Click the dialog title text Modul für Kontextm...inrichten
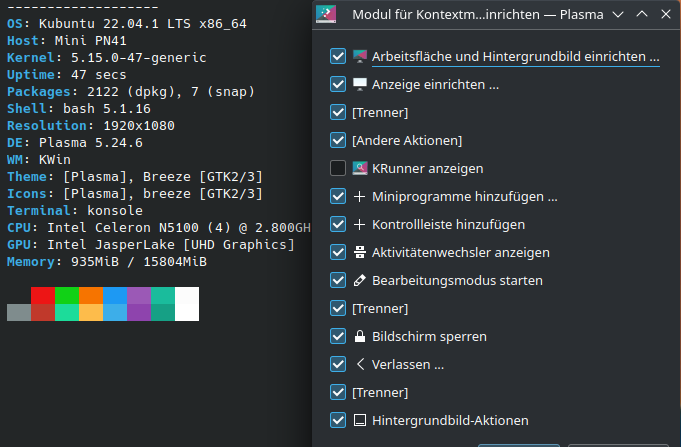This screenshot has width=681, height=447. [446, 14]
